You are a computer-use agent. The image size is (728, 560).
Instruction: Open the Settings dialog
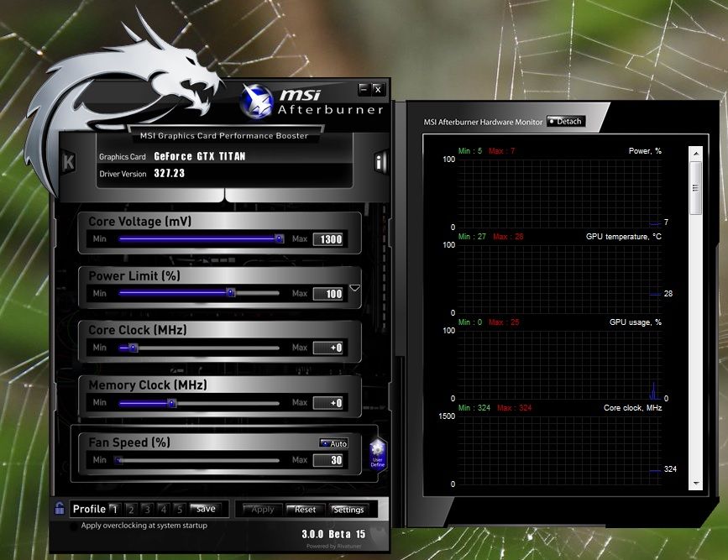point(348,510)
